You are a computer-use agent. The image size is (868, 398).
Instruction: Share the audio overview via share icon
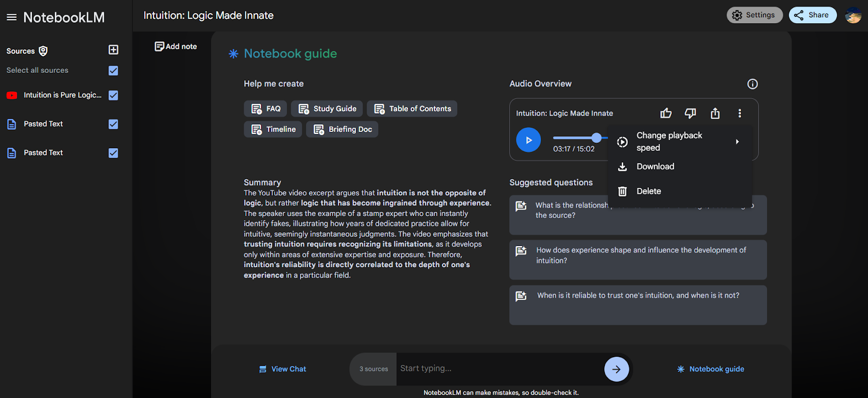tap(715, 113)
